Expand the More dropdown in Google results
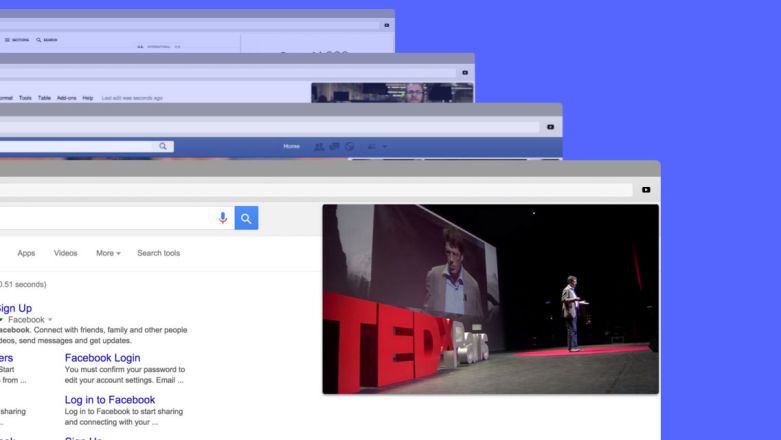This screenshot has height=440, width=781. click(108, 253)
